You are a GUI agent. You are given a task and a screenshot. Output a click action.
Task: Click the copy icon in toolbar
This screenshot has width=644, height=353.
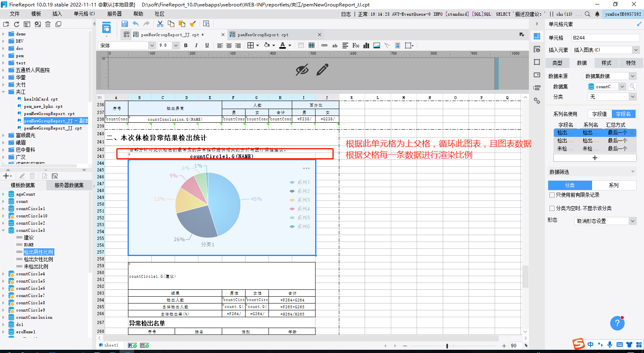point(171,24)
